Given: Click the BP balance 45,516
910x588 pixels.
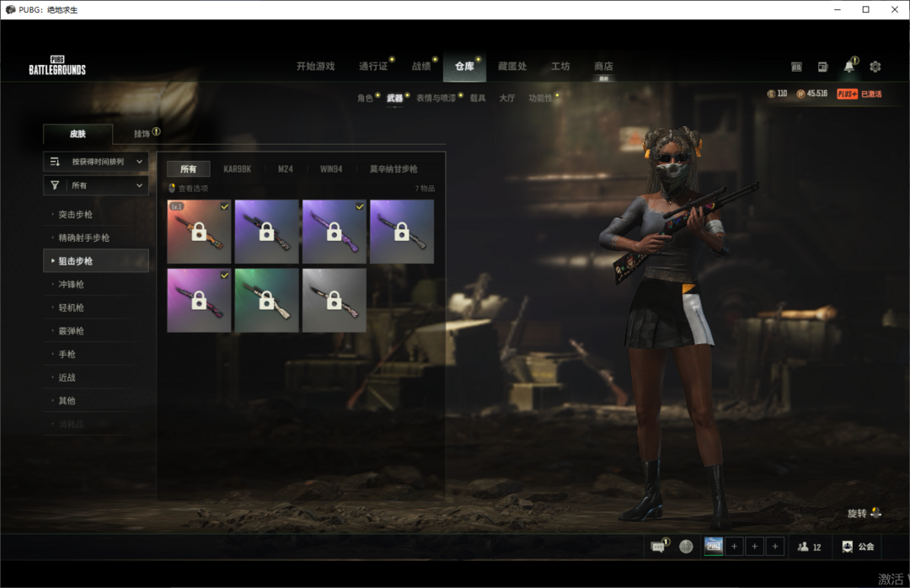Looking at the screenshot, I should pyautogui.click(x=812, y=94).
